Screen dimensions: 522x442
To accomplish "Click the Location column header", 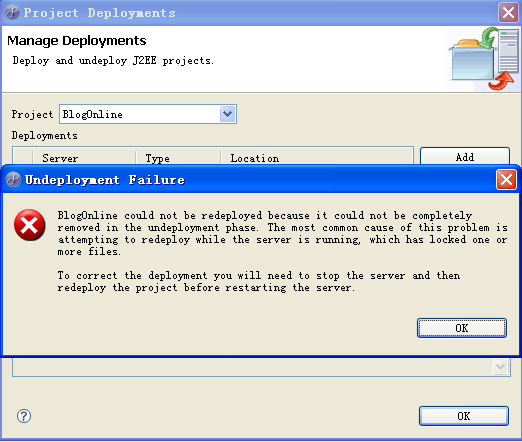I will [x=317, y=158].
